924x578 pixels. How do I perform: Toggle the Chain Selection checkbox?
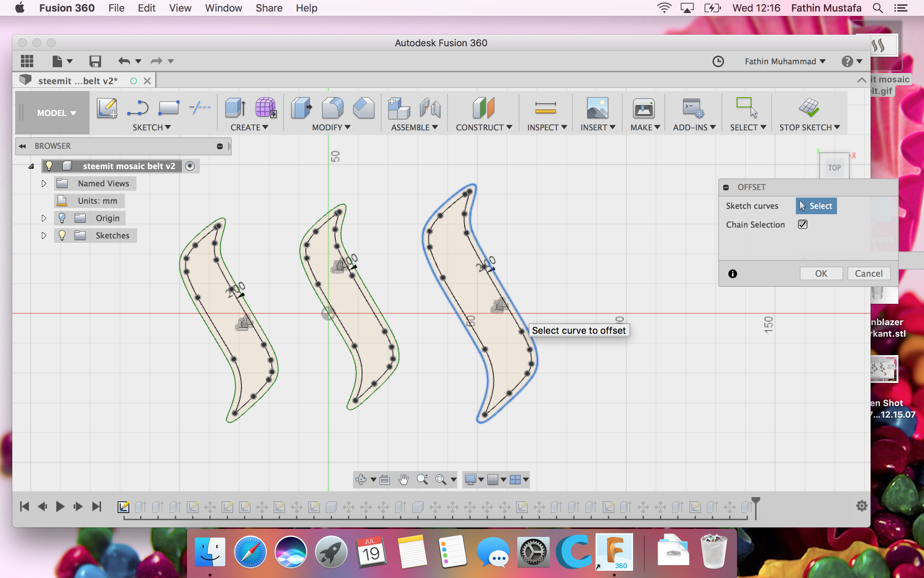pyautogui.click(x=803, y=224)
